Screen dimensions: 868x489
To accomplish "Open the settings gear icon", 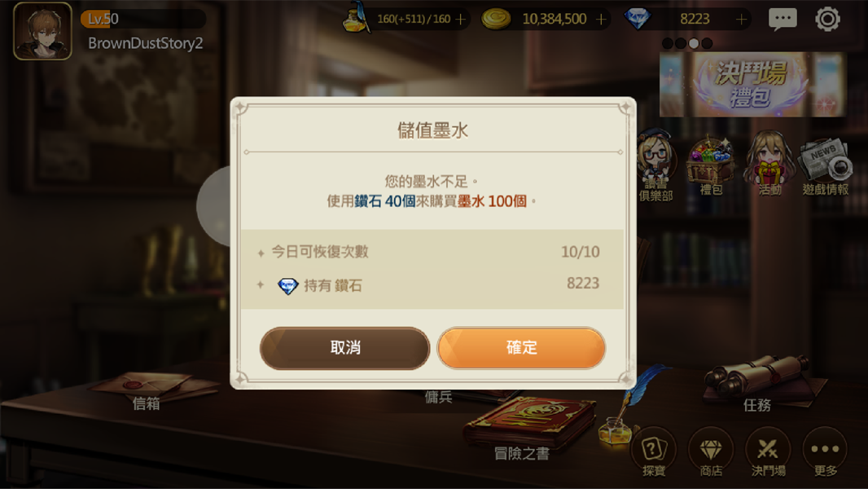I will click(827, 19).
